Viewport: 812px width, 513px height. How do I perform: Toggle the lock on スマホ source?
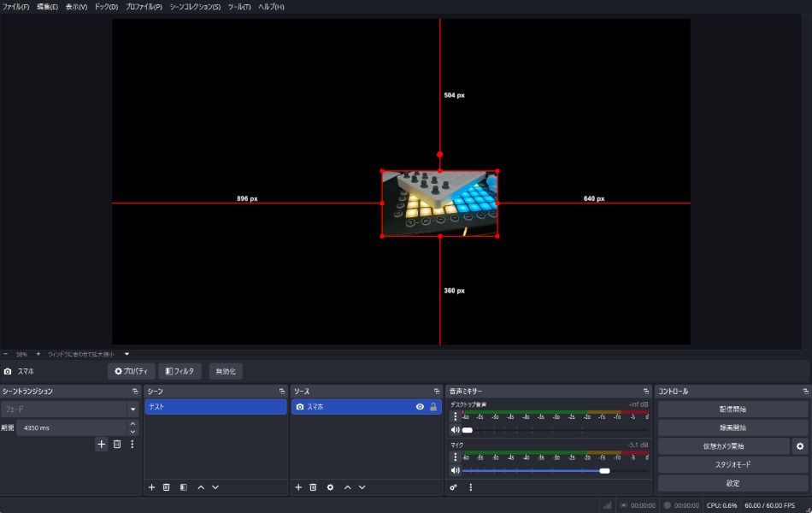433,407
